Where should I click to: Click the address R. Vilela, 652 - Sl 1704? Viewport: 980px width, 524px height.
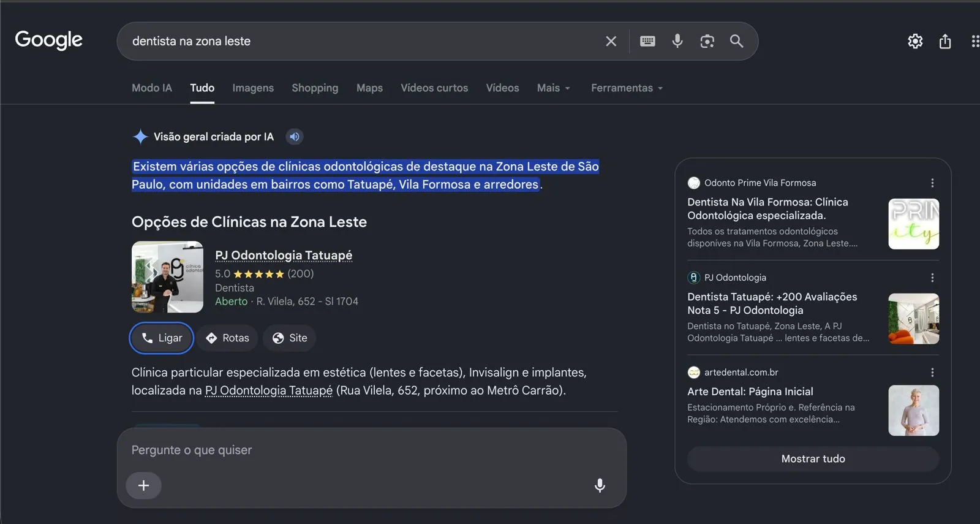pos(307,302)
